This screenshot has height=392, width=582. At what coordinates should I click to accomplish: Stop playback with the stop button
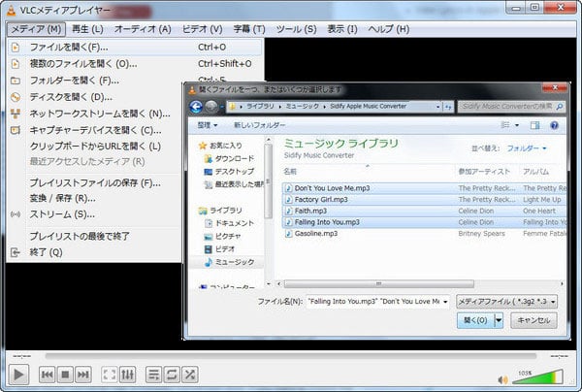(x=65, y=375)
